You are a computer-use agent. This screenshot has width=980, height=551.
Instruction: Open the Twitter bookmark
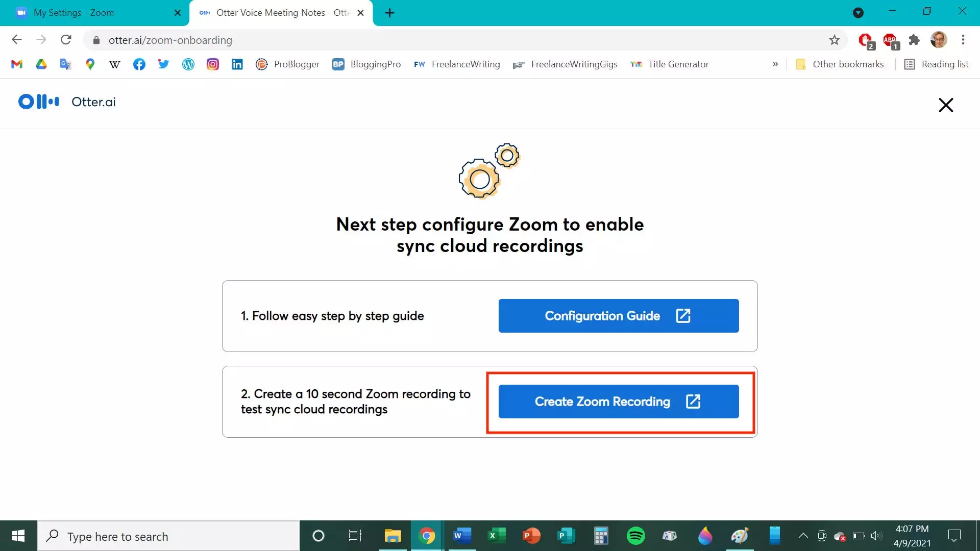click(x=163, y=64)
